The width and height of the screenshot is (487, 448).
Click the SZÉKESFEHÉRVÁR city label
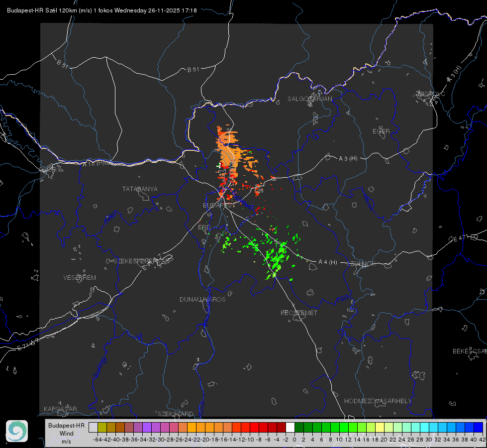(x=141, y=261)
